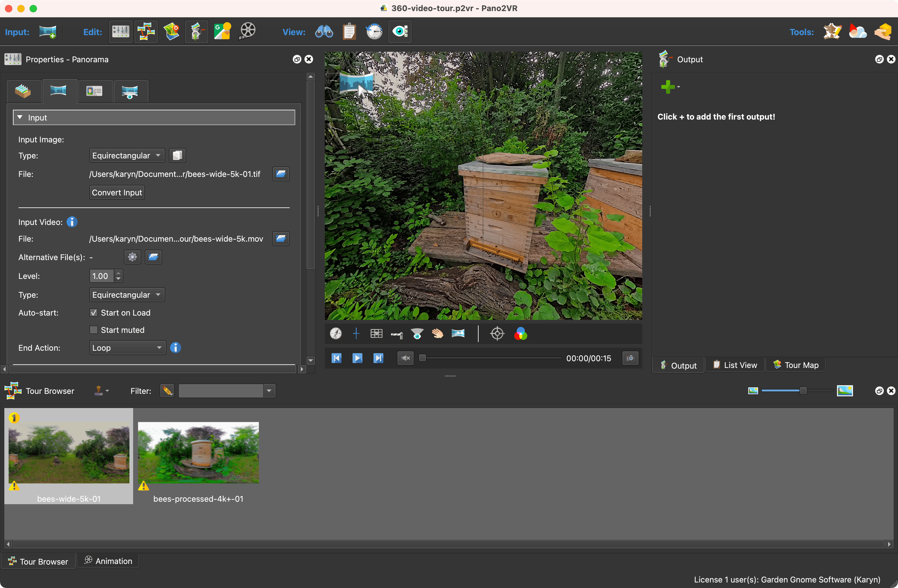Open alternative files settings gear
Viewport: 898px width, 588px height.
(132, 257)
